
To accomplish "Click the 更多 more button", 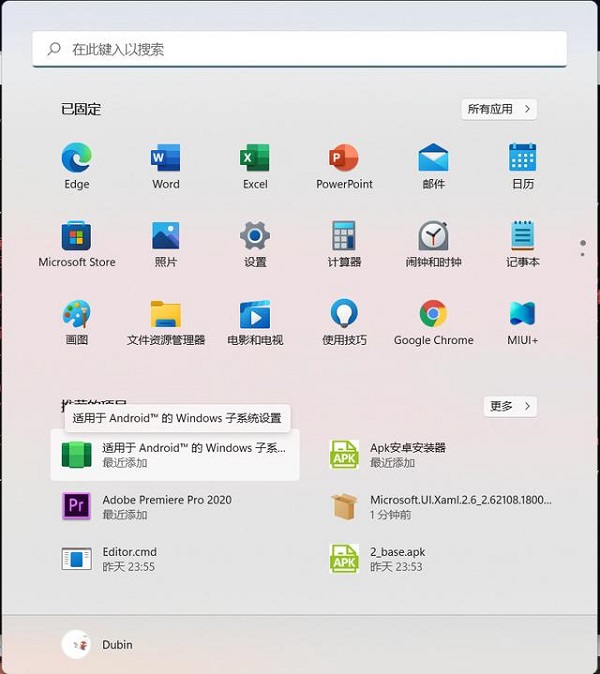I will pos(510,406).
